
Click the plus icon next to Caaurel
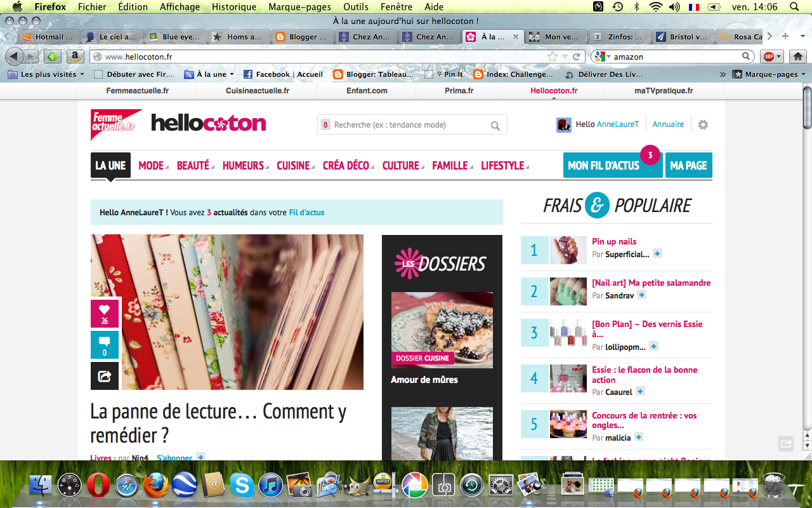coord(640,391)
